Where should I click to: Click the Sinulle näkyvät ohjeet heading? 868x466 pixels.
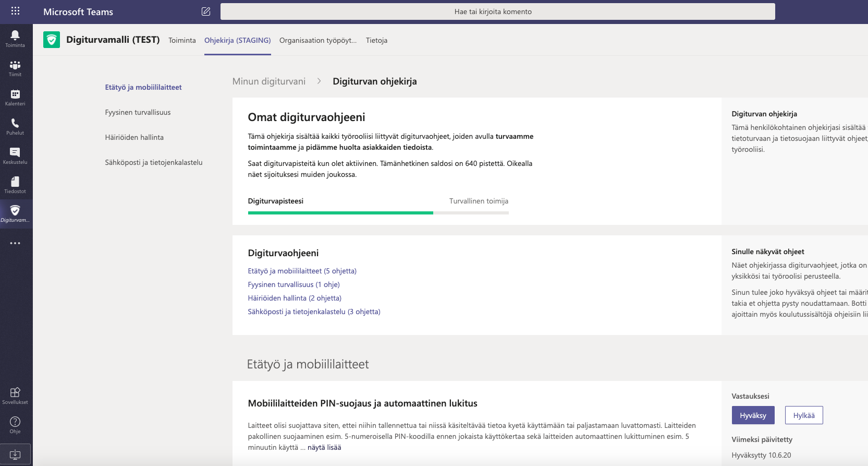coord(768,252)
